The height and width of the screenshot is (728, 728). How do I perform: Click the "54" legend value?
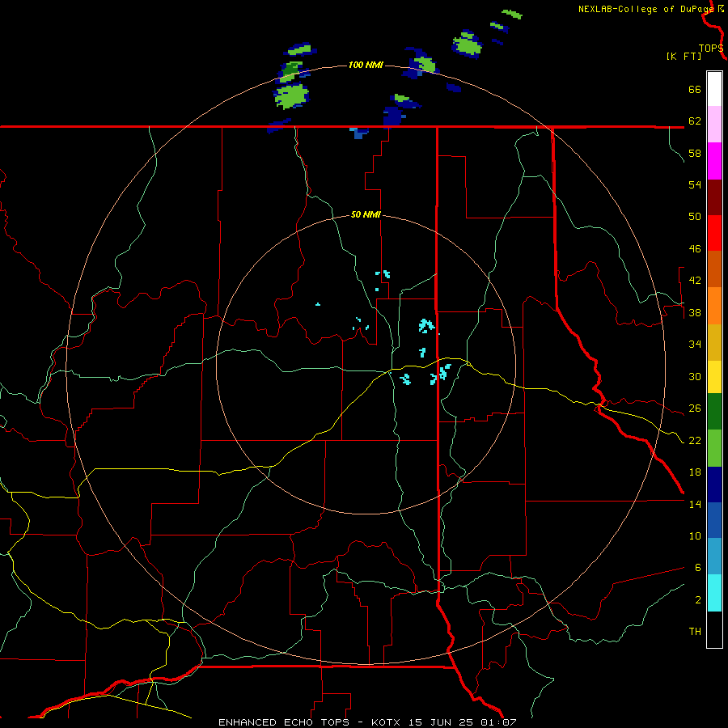pyautogui.click(x=695, y=184)
